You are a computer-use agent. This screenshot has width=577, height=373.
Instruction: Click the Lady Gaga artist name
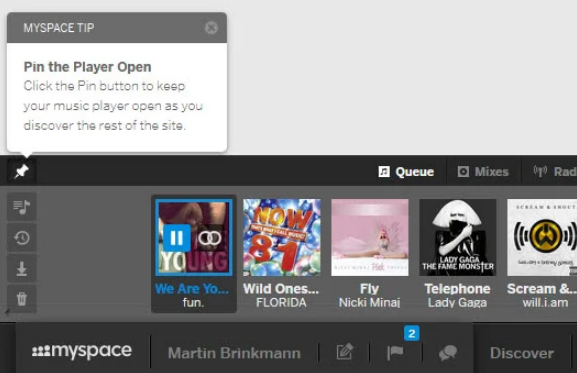coord(457,303)
